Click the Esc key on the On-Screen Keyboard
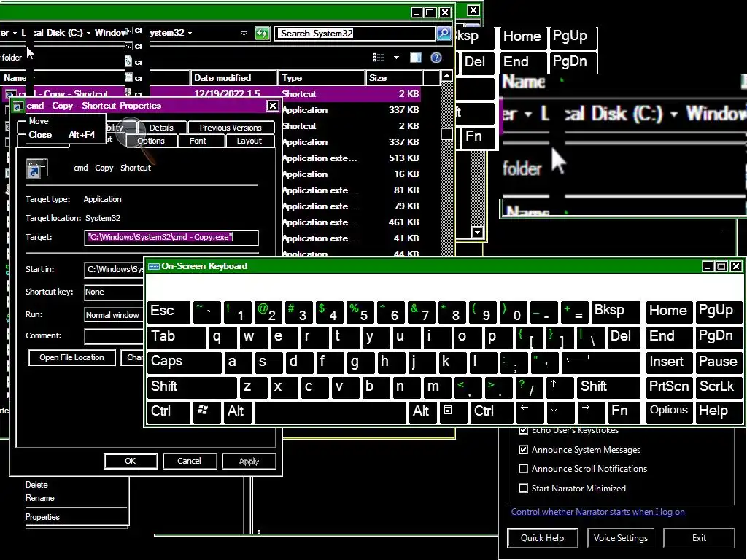The width and height of the screenshot is (747, 560). click(169, 311)
